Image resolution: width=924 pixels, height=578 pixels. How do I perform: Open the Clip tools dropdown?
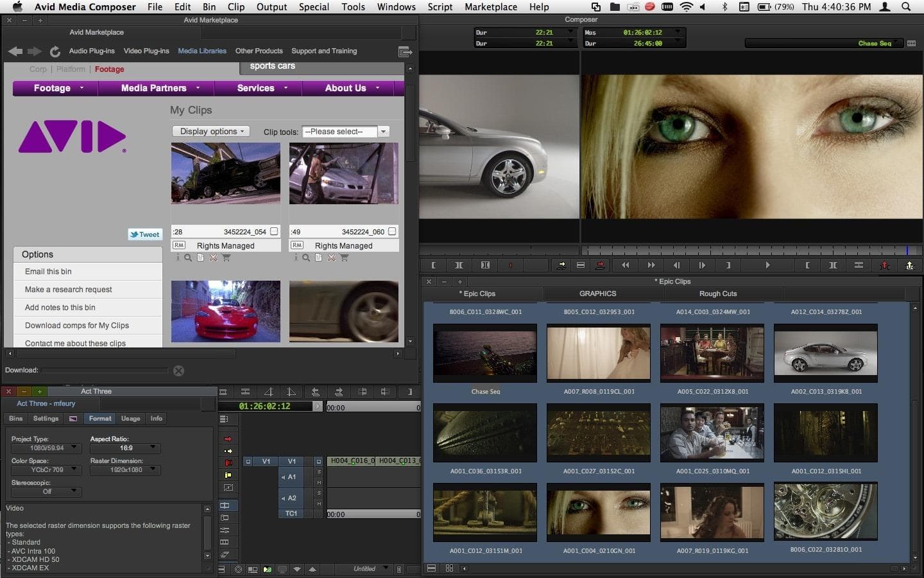pos(346,132)
